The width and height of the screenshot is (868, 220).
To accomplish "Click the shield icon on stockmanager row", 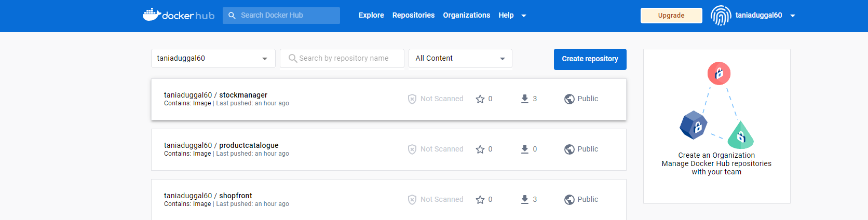I will pyautogui.click(x=412, y=99).
